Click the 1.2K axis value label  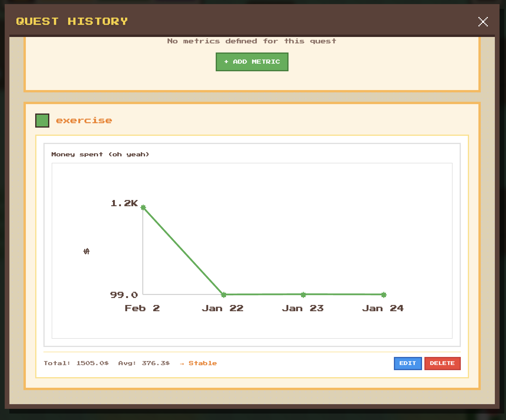[x=124, y=203]
